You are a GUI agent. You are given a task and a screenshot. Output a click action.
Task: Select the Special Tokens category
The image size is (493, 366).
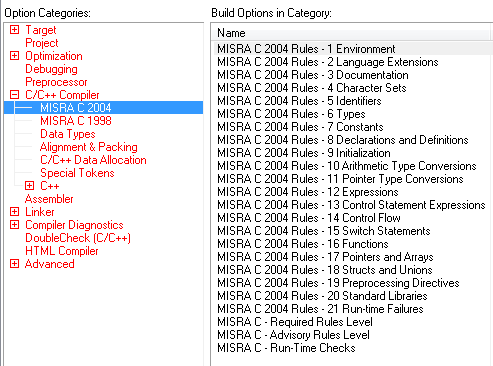point(77,173)
